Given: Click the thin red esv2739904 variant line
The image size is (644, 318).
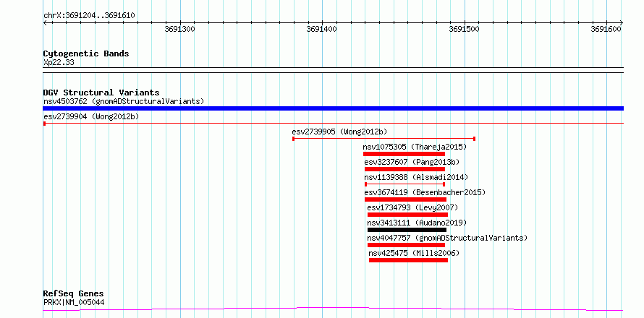Looking at the screenshot, I should pos(333,123).
